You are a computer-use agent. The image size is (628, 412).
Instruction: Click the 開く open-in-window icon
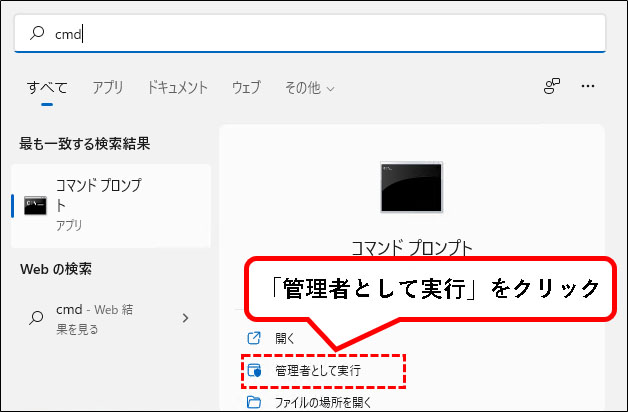click(254, 338)
